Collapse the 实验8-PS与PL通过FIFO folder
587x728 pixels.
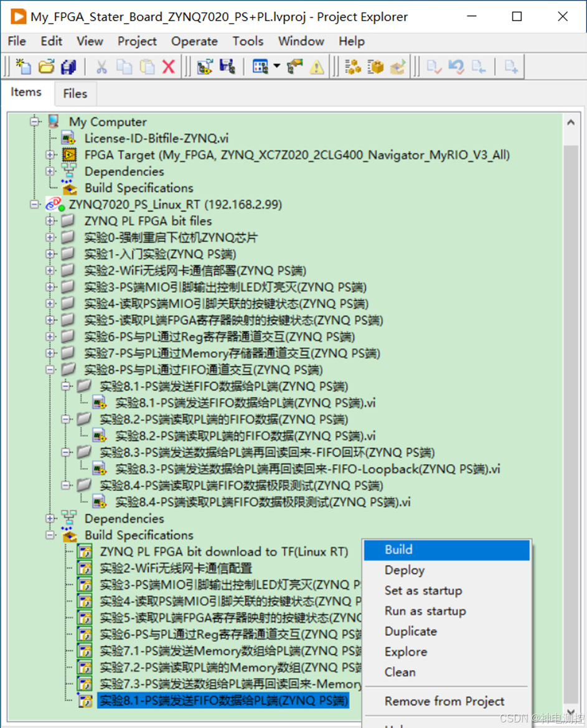click(50, 370)
